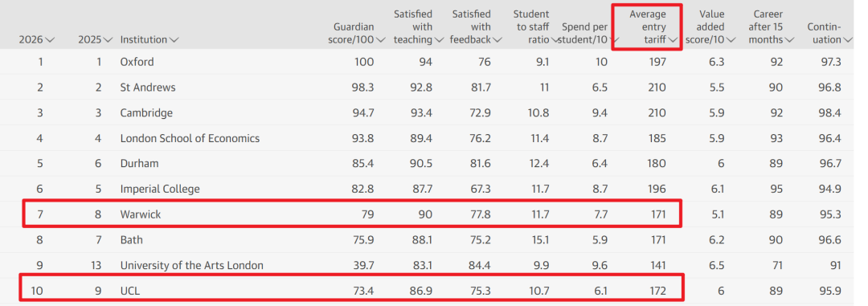Image resolution: width=868 pixels, height=306 pixels.
Task: Sort by Value added score/10 chevron
Action: 731,40
